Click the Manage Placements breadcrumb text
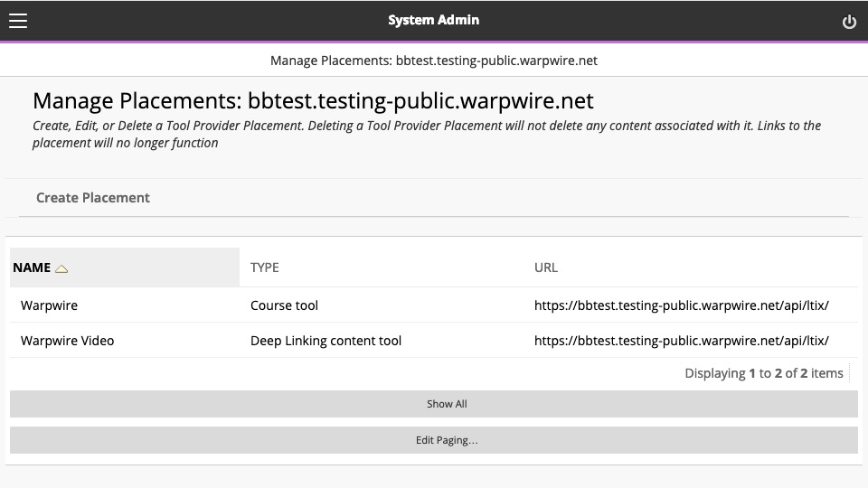Viewport: 868px width, 488px height. (x=434, y=61)
